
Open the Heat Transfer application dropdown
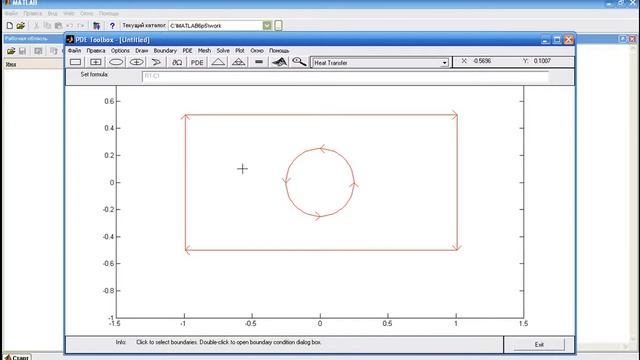coord(444,63)
